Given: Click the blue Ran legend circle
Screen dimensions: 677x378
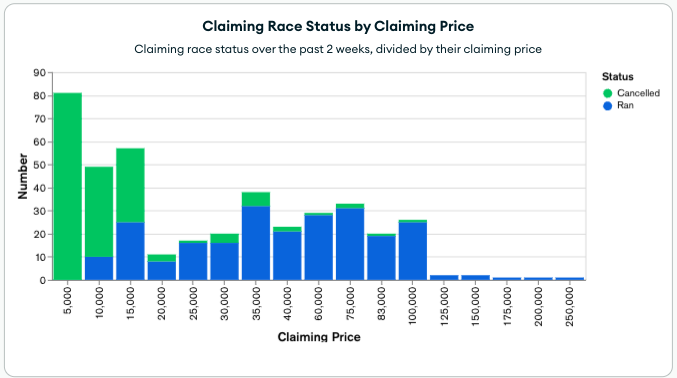Looking at the screenshot, I should (x=607, y=106).
